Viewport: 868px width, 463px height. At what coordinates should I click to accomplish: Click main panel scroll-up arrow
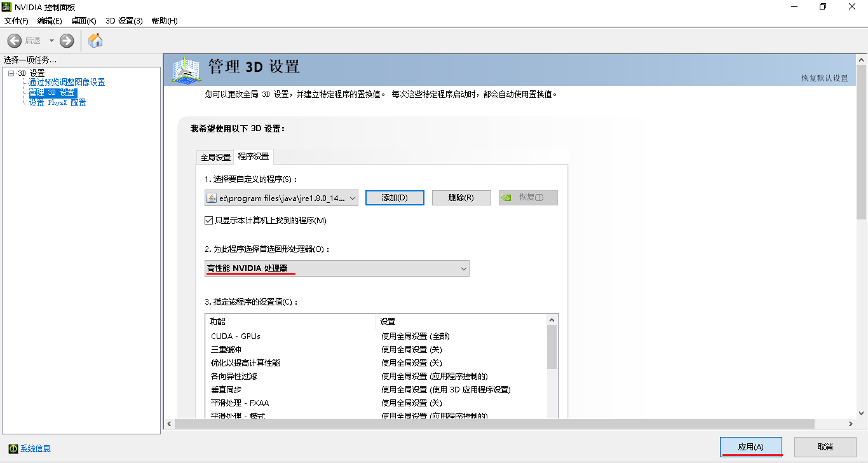pyautogui.click(x=862, y=59)
